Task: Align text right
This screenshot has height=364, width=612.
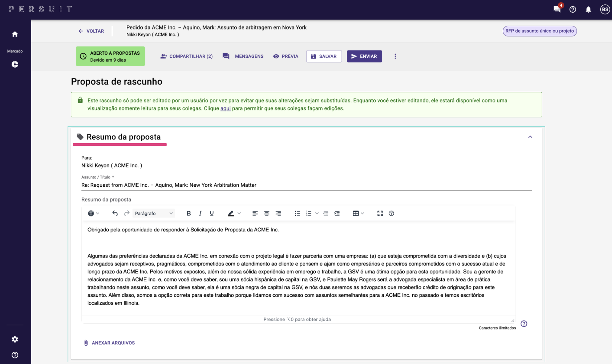Action: (278, 213)
